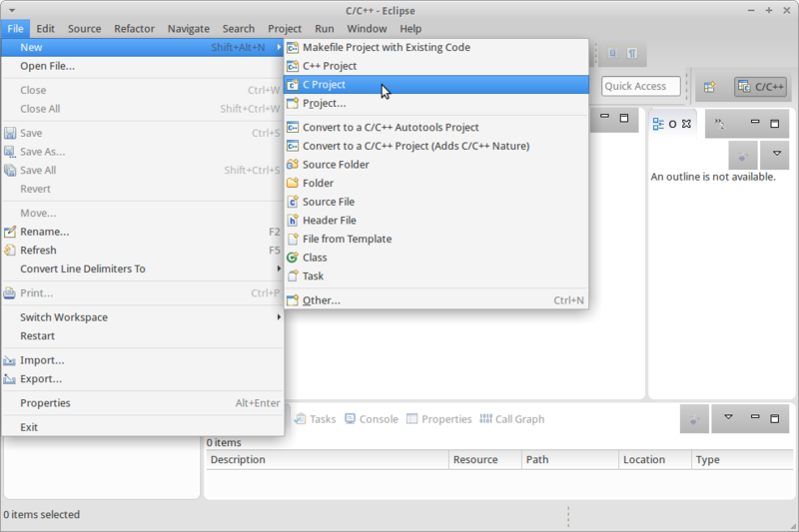
Task: Toggle block selection mode toolbar icon
Action: 613,53
